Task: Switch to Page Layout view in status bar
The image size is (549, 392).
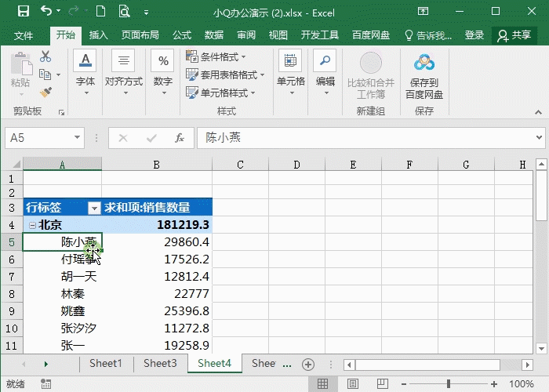Action: click(351, 384)
